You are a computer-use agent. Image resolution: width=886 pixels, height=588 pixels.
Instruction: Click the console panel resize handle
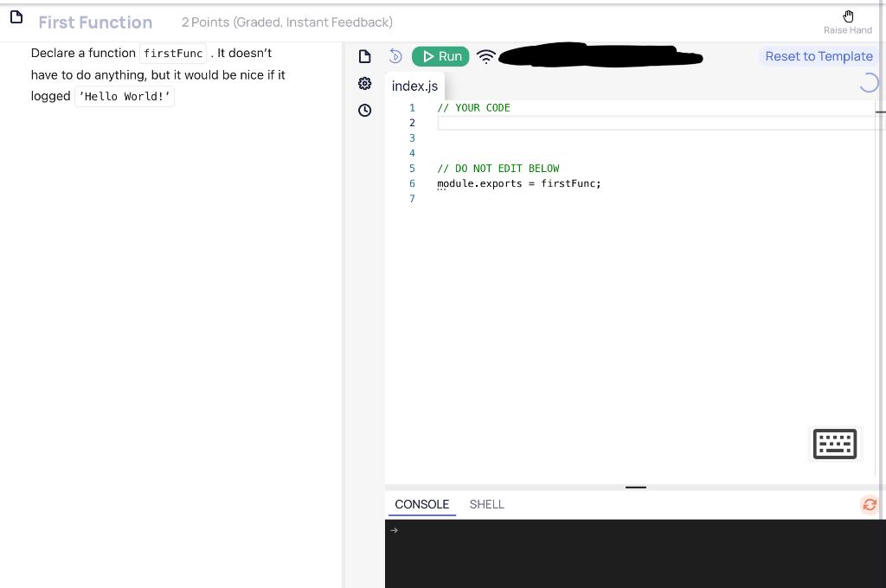point(635,487)
